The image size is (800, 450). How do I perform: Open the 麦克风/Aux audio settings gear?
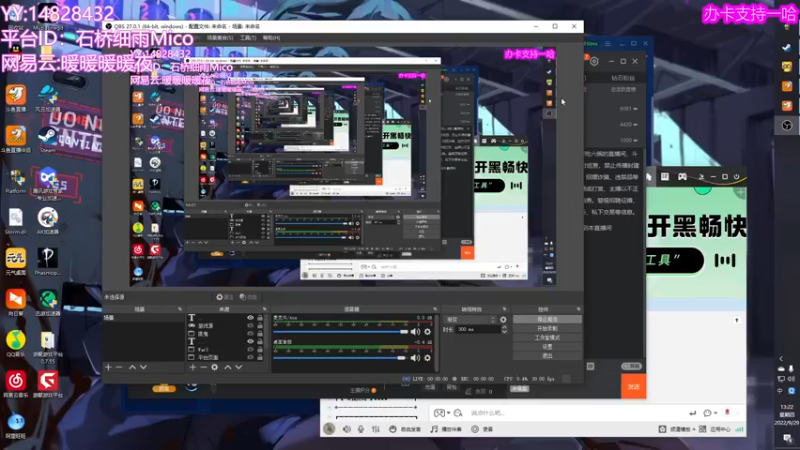tap(428, 332)
